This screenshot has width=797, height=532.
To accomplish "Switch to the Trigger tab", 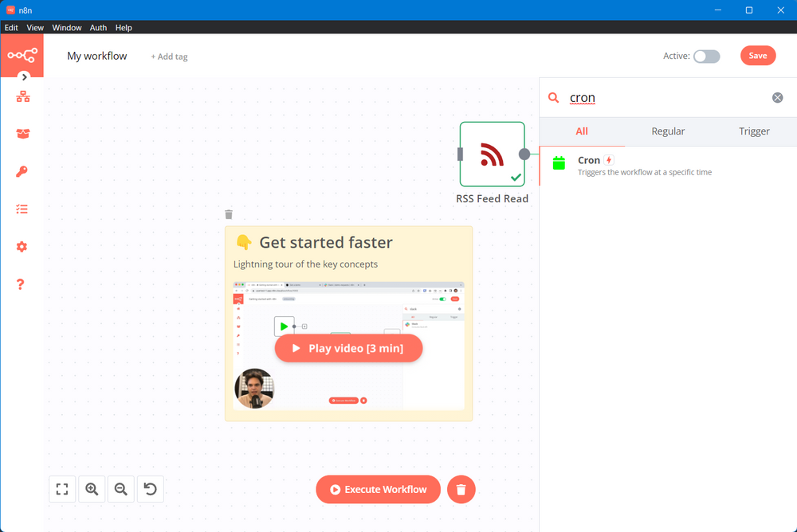I will (753, 131).
